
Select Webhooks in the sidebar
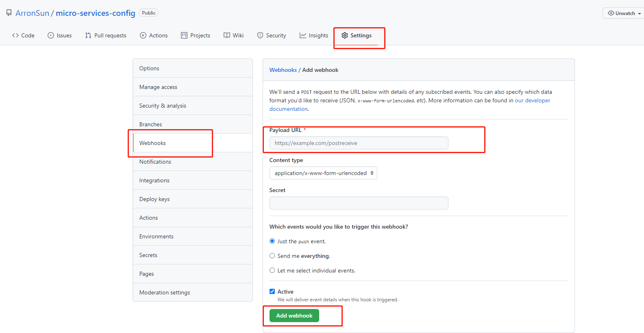click(193, 143)
